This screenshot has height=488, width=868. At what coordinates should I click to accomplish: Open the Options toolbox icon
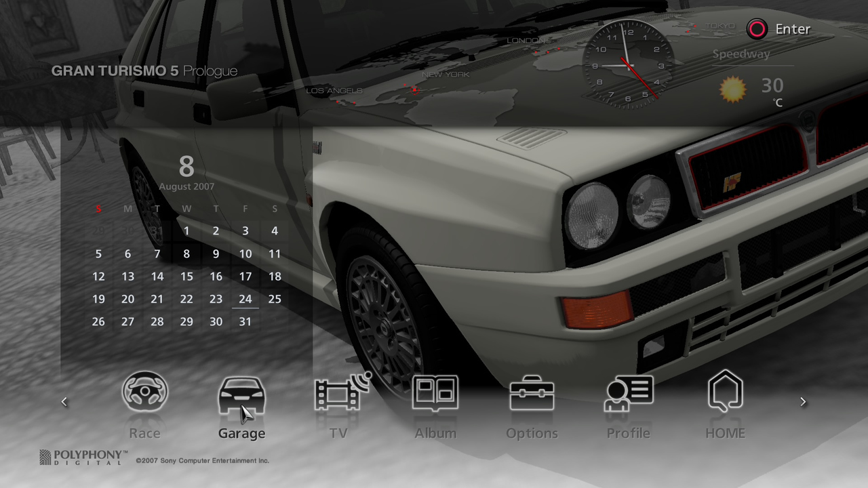(532, 393)
